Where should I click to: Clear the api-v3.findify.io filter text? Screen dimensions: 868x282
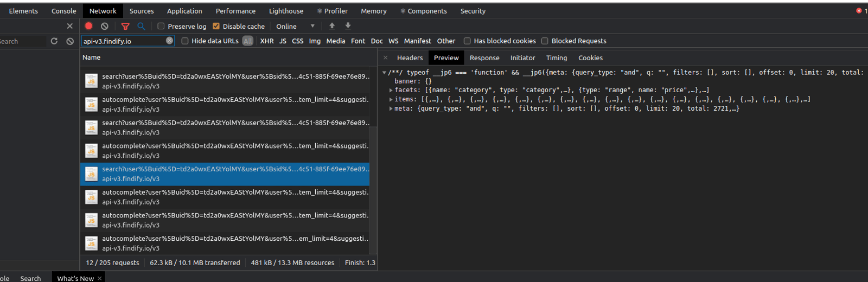(169, 41)
